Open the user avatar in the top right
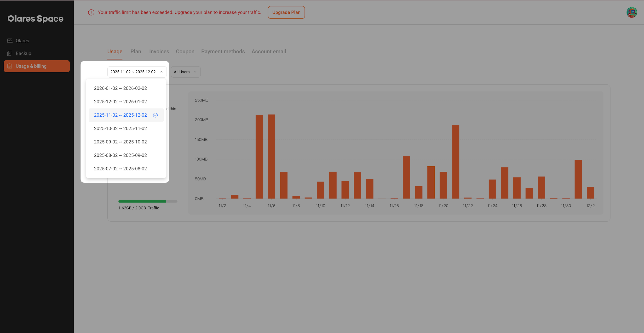Image resolution: width=644 pixels, height=333 pixels. [x=632, y=12]
